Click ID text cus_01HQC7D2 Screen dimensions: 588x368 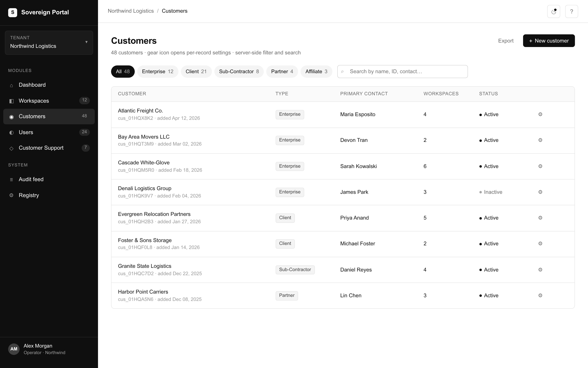click(x=136, y=274)
